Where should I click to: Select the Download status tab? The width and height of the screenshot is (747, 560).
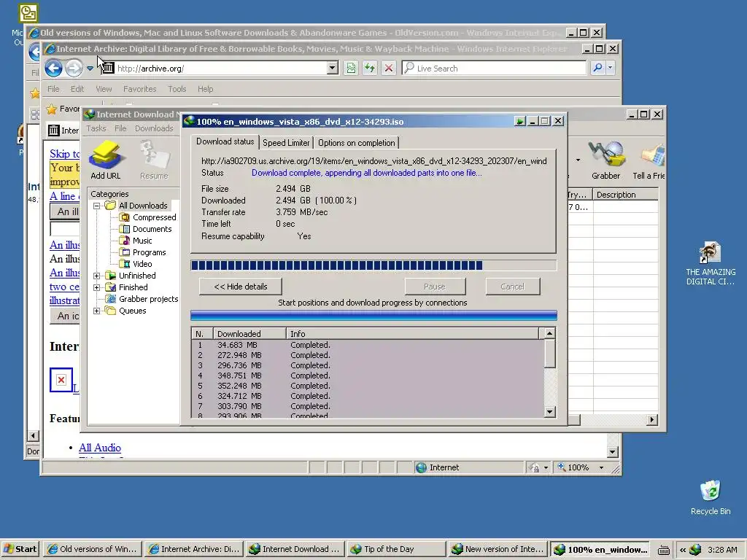[225, 141]
